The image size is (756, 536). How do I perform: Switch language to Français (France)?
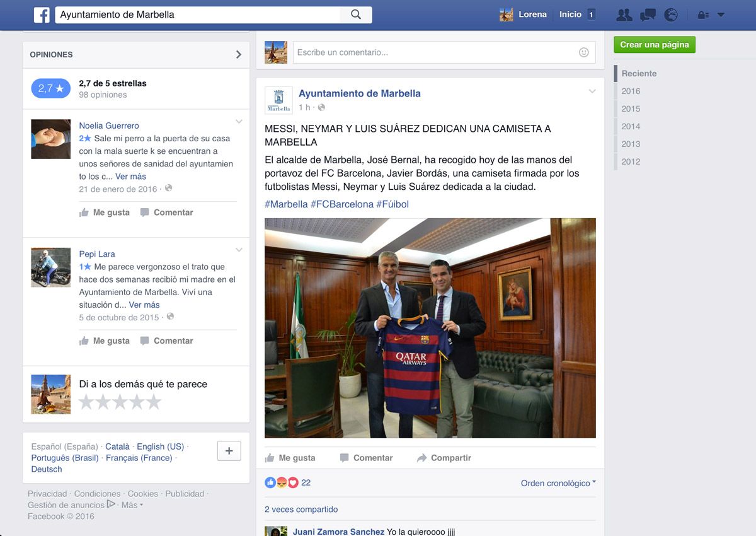tap(139, 458)
